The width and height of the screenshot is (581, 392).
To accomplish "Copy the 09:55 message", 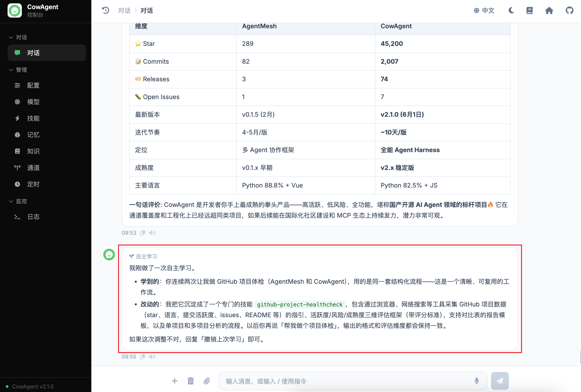I will point(143,357).
